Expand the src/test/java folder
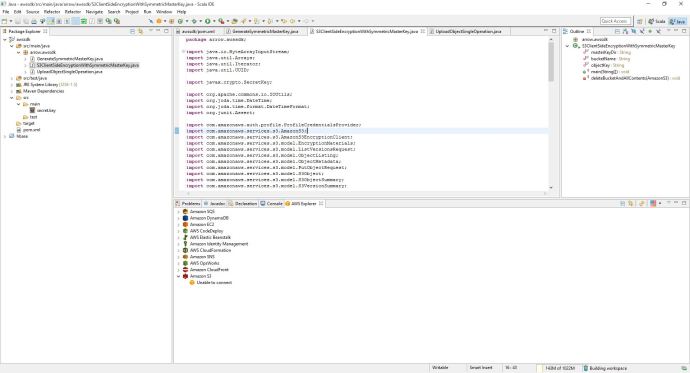Screen dimensions: 690x373 [12, 78]
